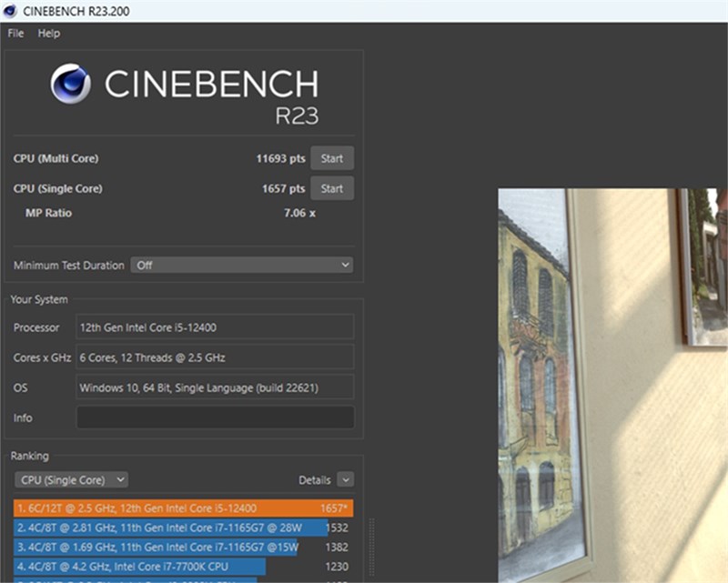Start the CPU (Single Core) benchmark
This screenshot has height=583, width=728.
[x=332, y=188]
